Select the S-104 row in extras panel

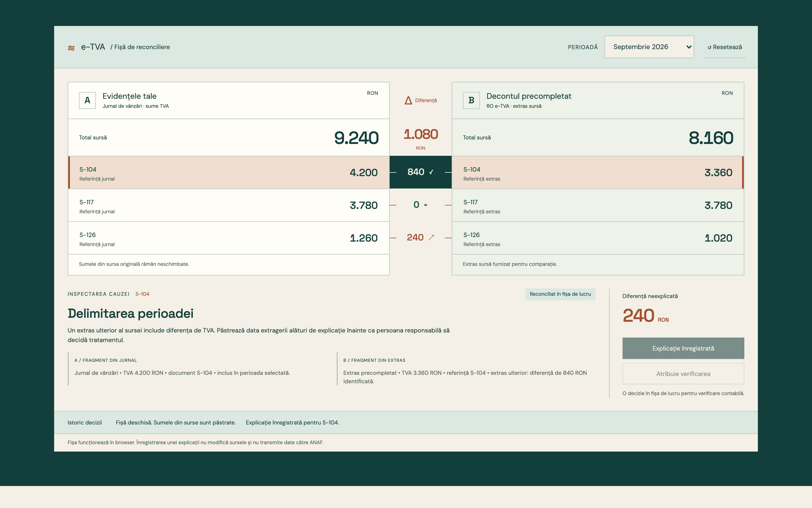click(598, 172)
